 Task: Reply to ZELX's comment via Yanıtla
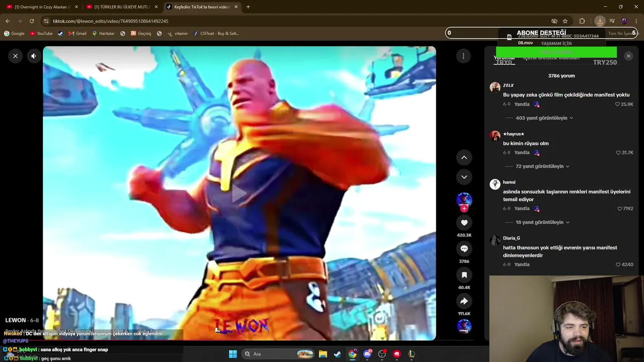click(x=522, y=105)
